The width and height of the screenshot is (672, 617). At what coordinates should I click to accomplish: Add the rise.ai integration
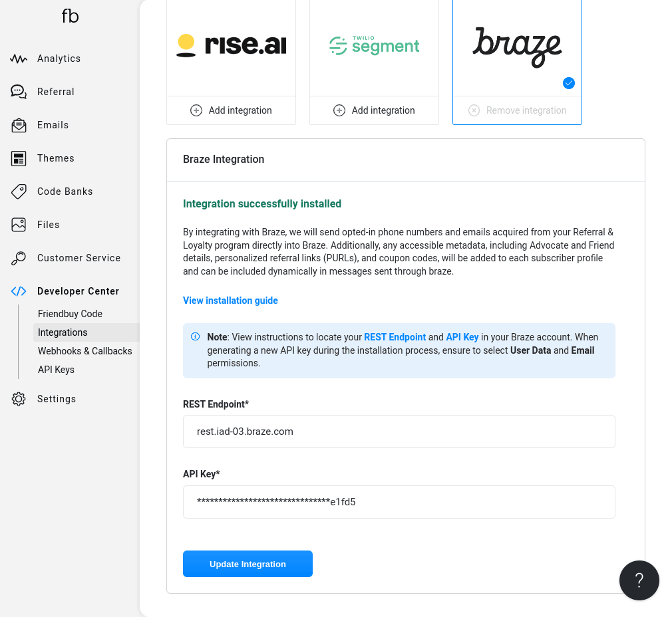pos(231,110)
